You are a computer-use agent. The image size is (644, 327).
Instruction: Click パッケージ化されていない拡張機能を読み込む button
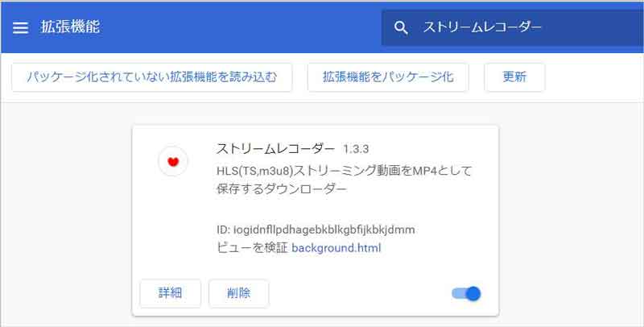(x=152, y=77)
